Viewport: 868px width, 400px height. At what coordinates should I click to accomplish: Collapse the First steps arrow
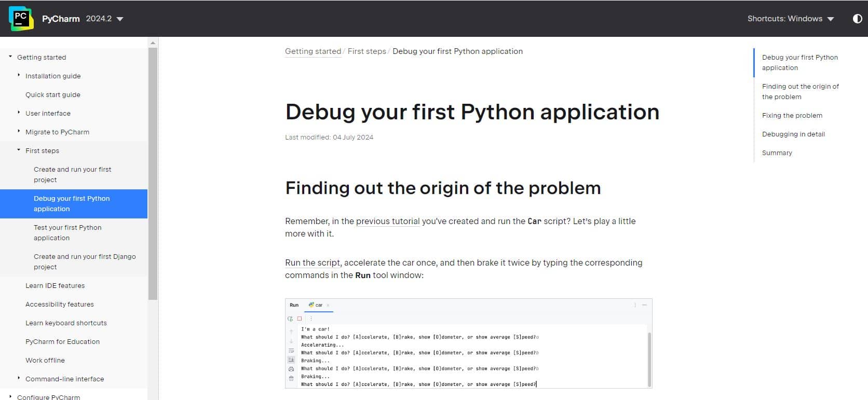click(19, 150)
